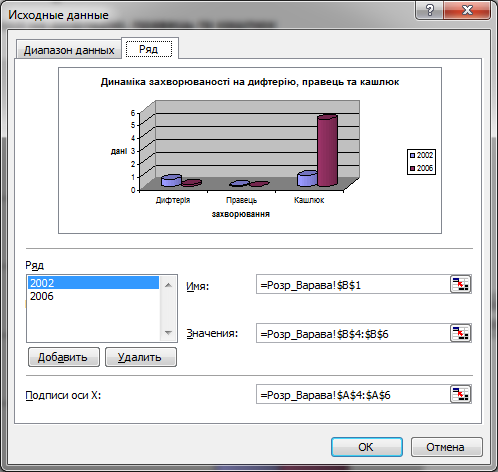Close the Исходные данные dialog

tap(467, 11)
